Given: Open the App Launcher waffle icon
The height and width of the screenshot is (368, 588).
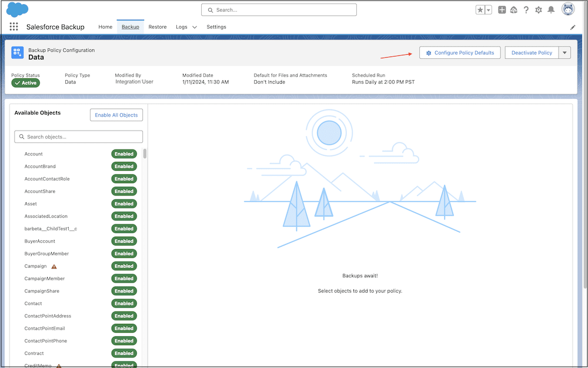Looking at the screenshot, I should click(14, 26).
